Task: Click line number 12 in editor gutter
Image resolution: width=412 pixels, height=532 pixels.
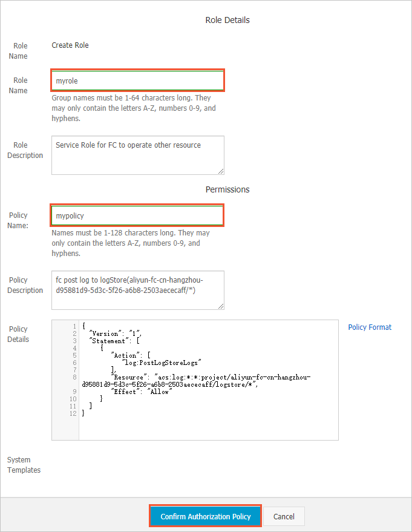Action: pos(73,413)
